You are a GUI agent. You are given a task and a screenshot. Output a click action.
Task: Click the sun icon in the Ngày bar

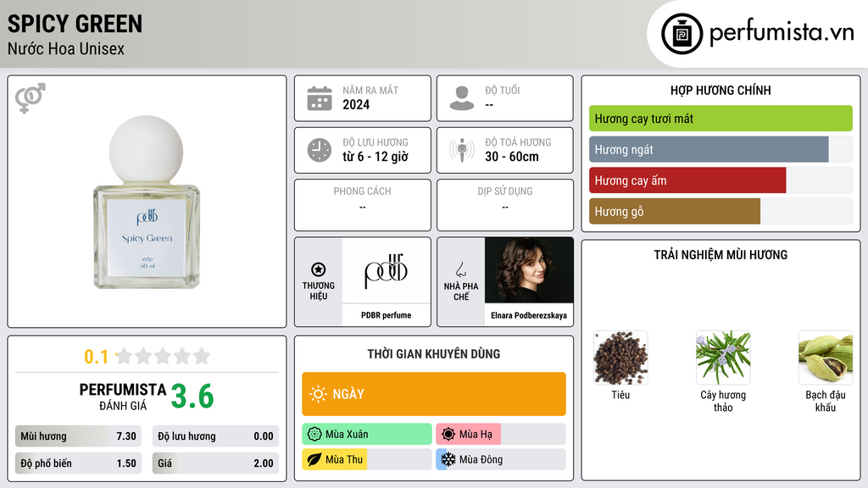click(319, 394)
